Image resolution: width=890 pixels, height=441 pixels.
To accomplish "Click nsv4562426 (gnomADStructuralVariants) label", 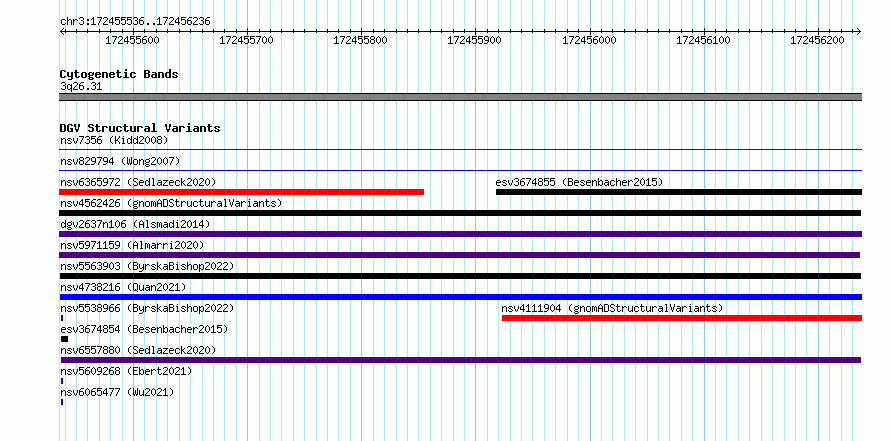I will [x=171, y=203].
